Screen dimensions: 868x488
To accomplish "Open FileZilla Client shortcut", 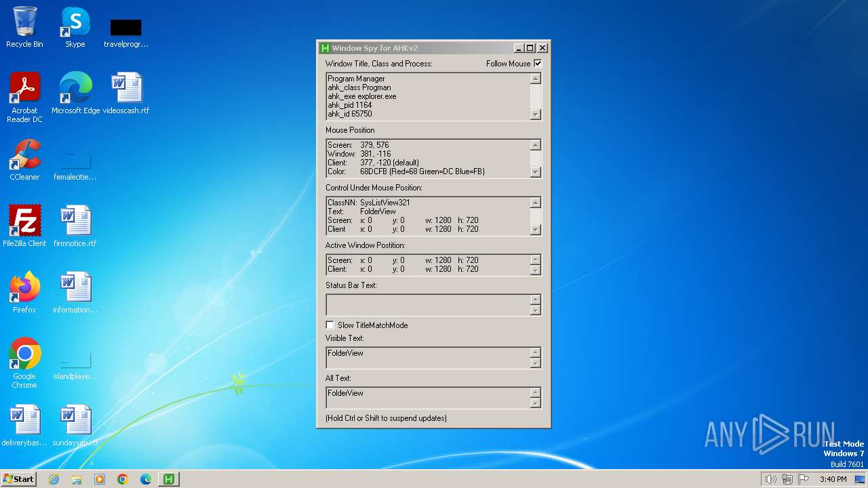I will tap(24, 226).
